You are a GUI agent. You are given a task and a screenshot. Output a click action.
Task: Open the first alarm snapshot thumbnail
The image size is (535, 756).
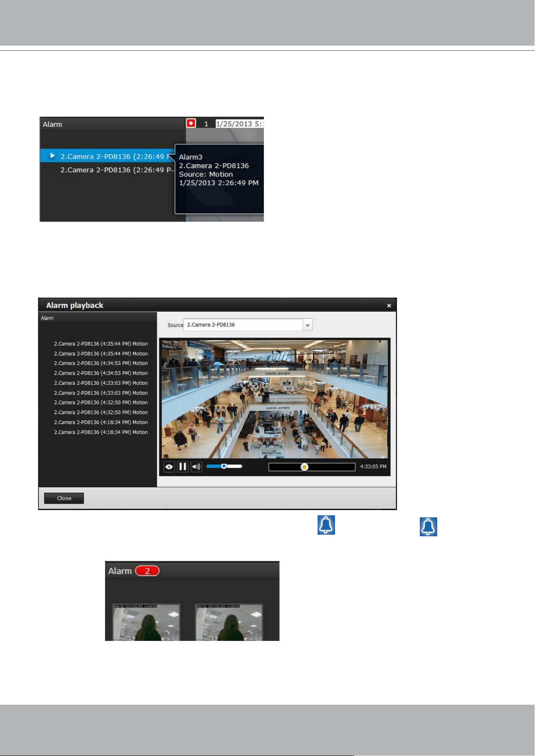[146, 622]
